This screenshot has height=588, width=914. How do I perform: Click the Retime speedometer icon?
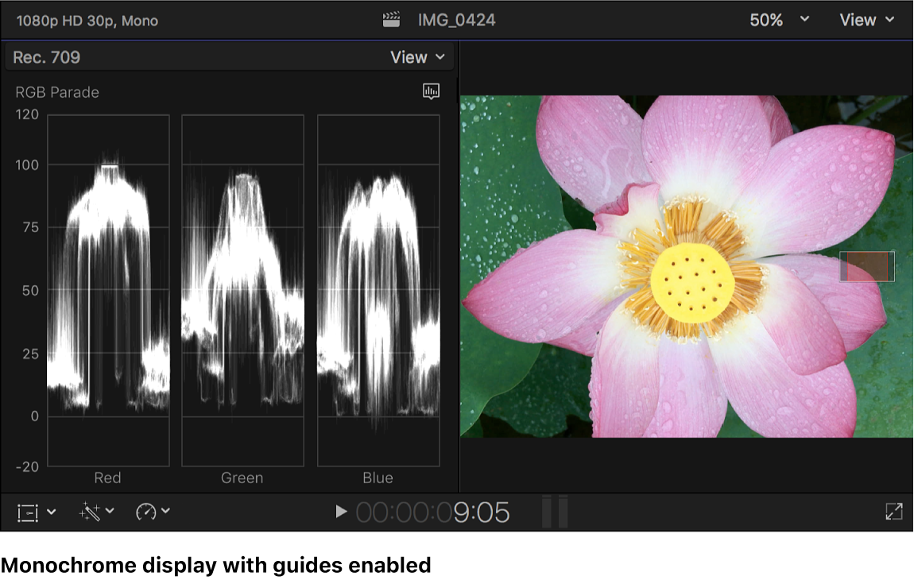(x=145, y=512)
